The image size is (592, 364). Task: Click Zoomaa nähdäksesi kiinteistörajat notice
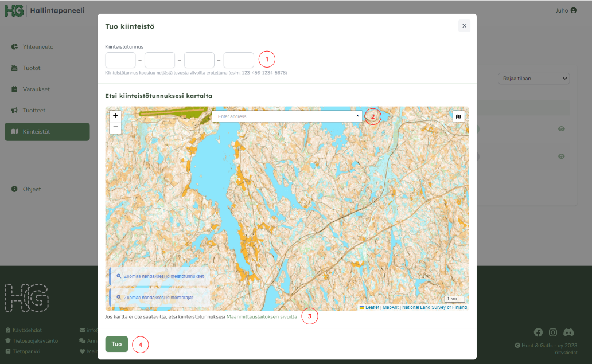coord(159,298)
